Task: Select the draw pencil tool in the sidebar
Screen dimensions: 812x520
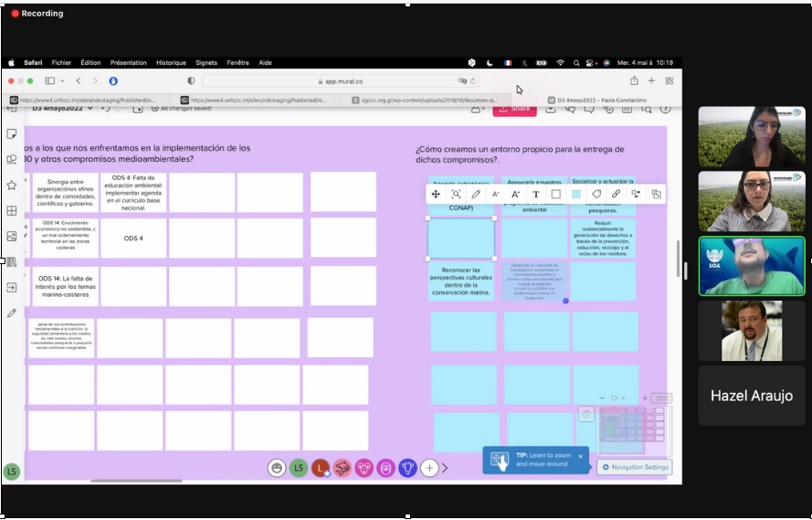Action: coord(11,313)
